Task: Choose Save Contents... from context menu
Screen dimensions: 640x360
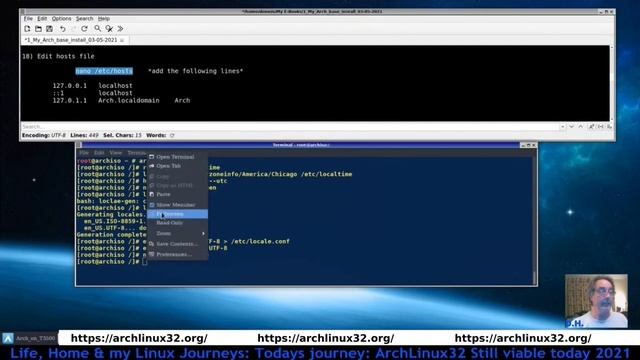Action: pos(178,244)
